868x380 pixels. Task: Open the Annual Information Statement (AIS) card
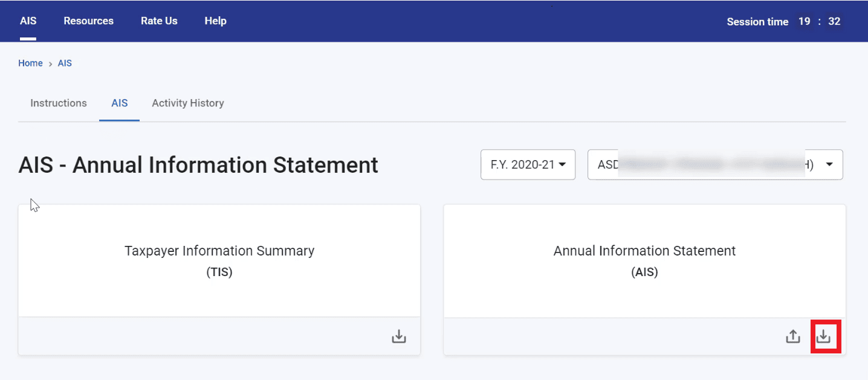pos(644,260)
